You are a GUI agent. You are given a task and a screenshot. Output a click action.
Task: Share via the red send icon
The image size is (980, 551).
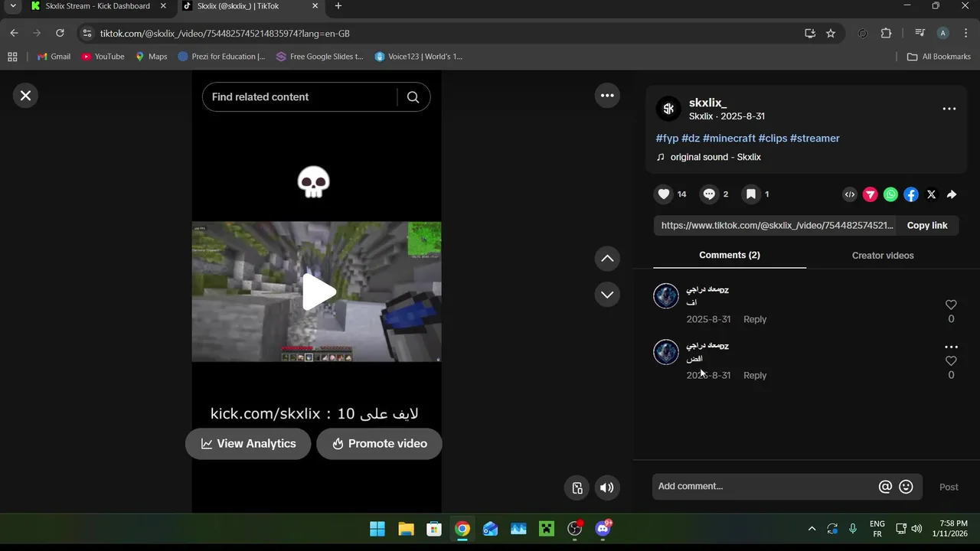(x=871, y=194)
